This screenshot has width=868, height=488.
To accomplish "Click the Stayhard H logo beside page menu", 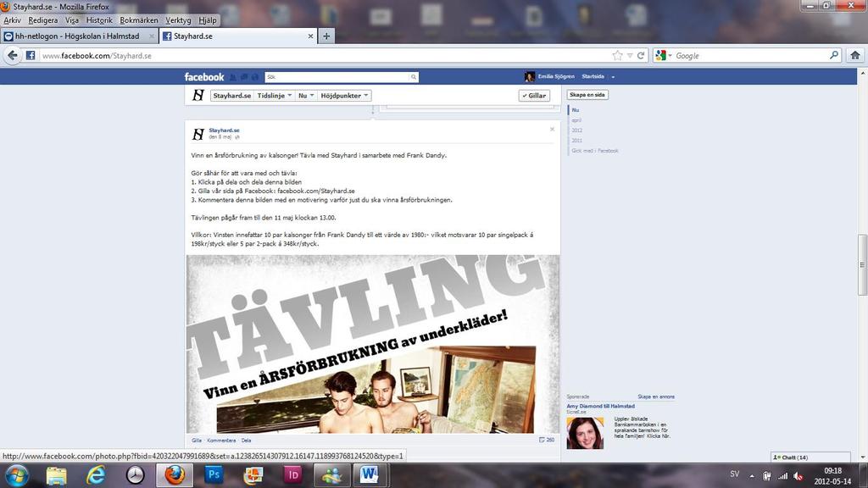I will (198, 95).
